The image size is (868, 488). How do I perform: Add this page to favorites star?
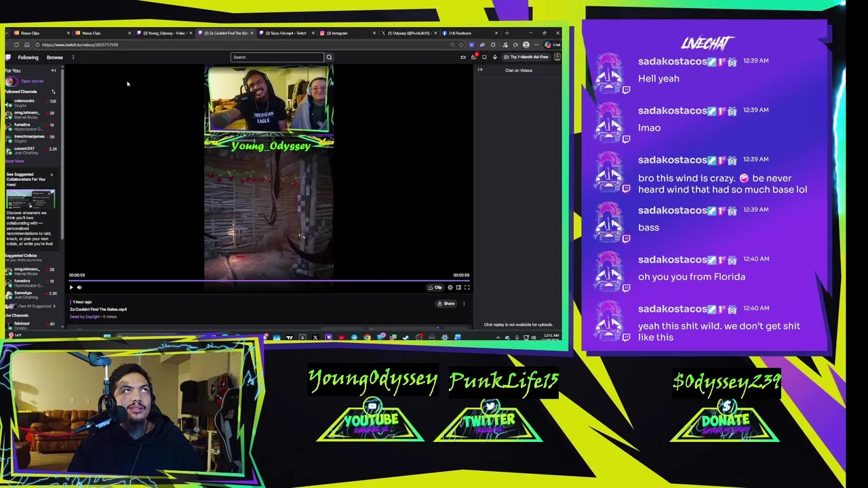[x=461, y=45]
